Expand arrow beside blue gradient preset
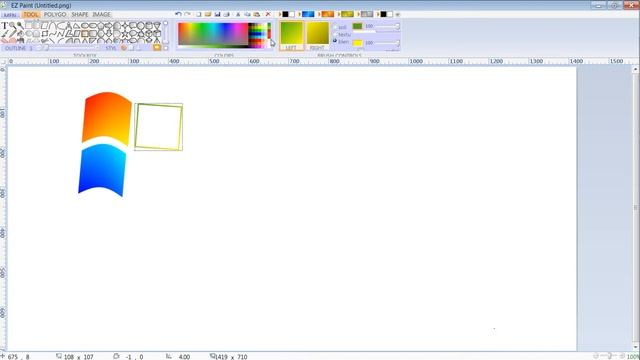640x360 pixels. click(299, 14)
